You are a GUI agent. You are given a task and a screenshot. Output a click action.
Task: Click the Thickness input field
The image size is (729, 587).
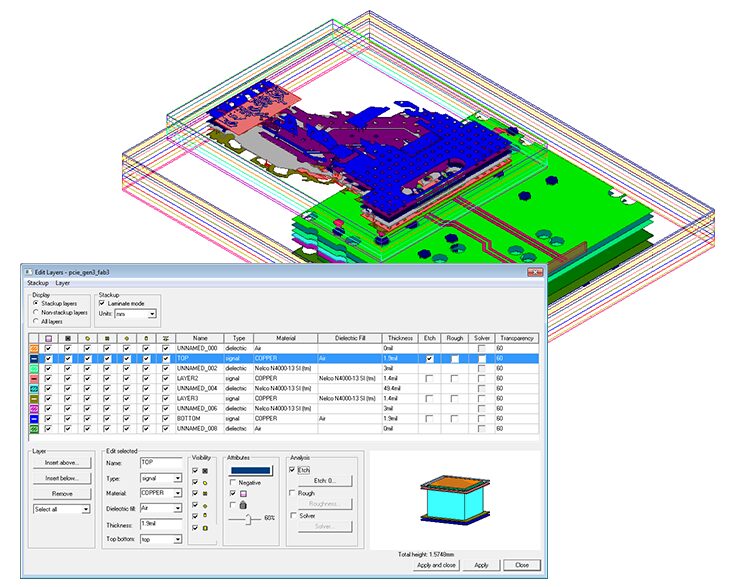click(x=160, y=523)
